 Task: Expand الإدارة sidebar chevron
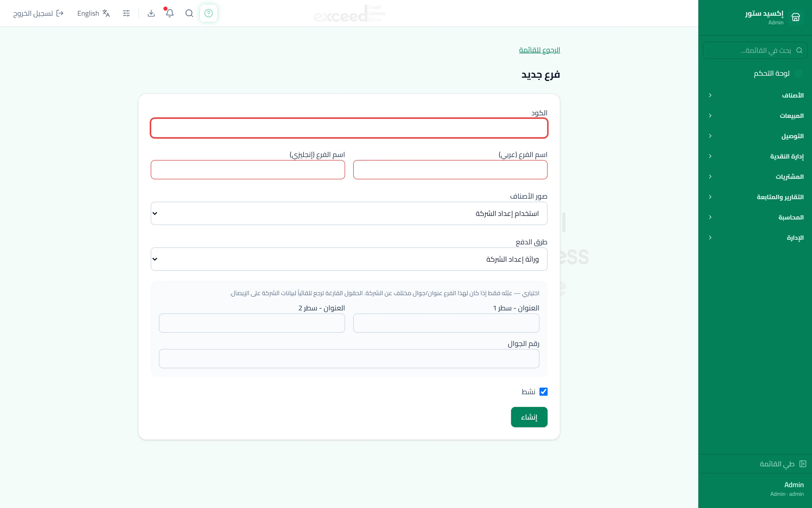[x=710, y=237]
